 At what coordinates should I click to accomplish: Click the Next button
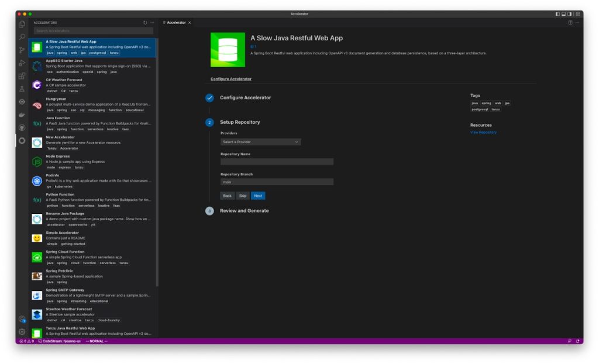tap(258, 196)
